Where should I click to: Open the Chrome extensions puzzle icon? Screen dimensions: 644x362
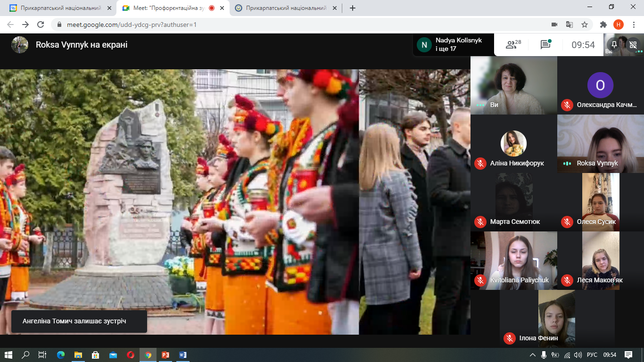pyautogui.click(x=603, y=25)
